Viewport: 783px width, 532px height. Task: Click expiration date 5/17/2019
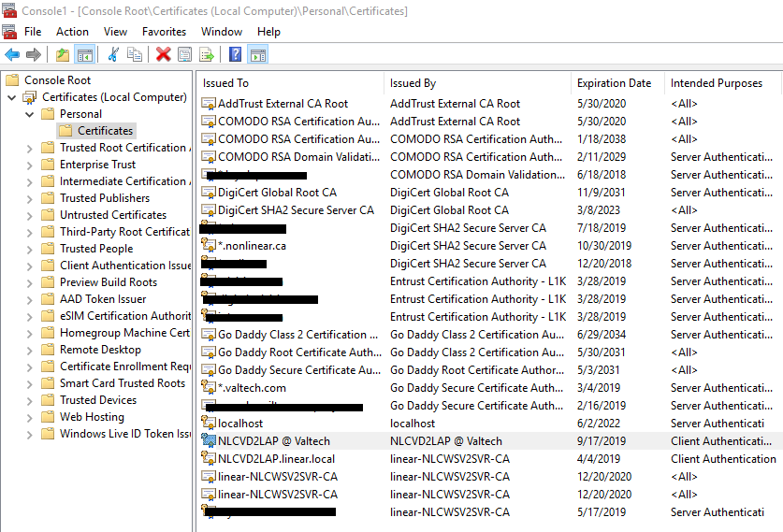point(602,512)
